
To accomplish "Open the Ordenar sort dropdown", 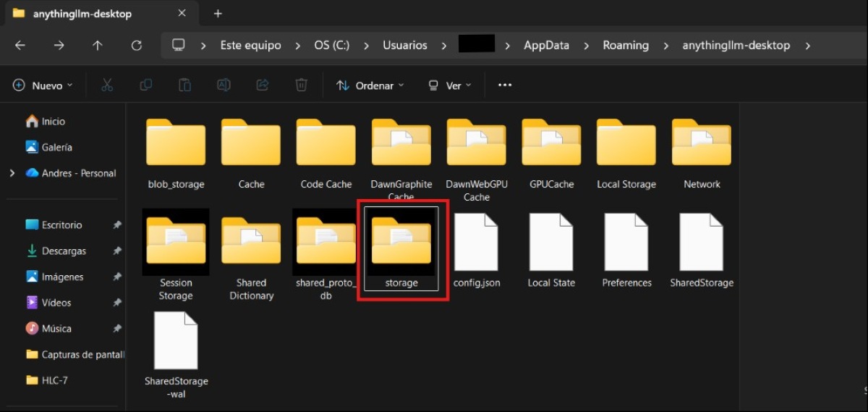I will click(x=370, y=85).
